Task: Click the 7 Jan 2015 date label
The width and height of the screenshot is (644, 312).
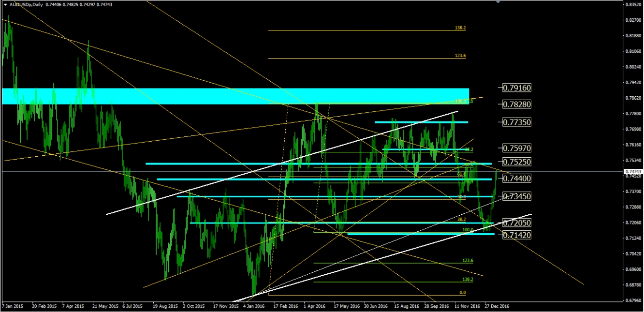Action: (13, 306)
